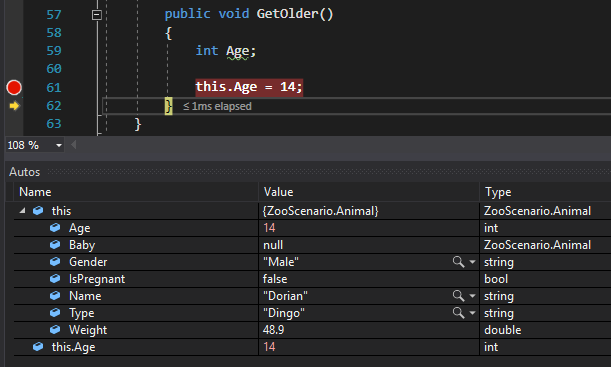This screenshot has width=611, height=367.
Task: Click the 'this.Age = 14;' statement
Action: pyautogui.click(x=249, y=86)
